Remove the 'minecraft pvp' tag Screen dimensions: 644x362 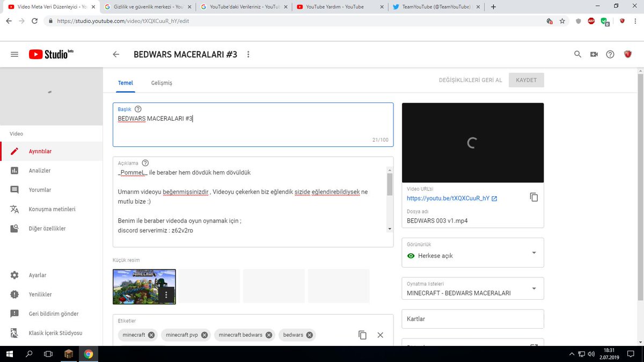(204, 335)
